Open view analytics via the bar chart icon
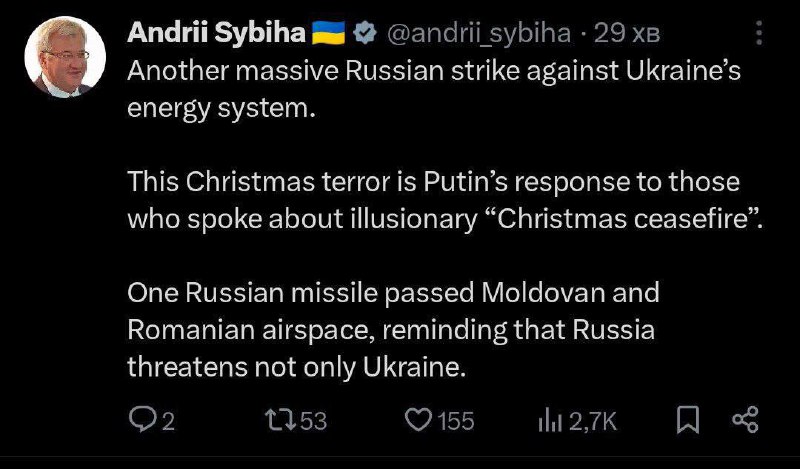This screenshot has height=469, width=800. (550, 420)
